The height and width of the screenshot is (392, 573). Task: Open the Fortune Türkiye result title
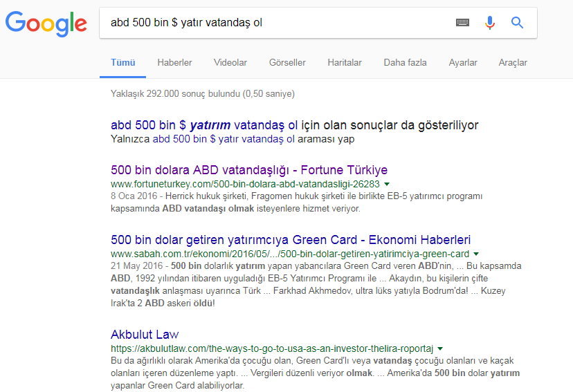tap(249, 170)
